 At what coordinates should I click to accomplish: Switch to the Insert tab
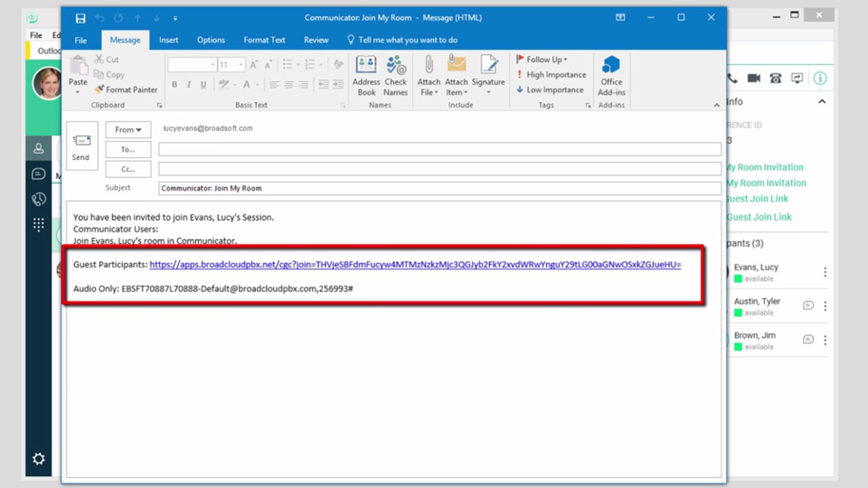point(169,40)
